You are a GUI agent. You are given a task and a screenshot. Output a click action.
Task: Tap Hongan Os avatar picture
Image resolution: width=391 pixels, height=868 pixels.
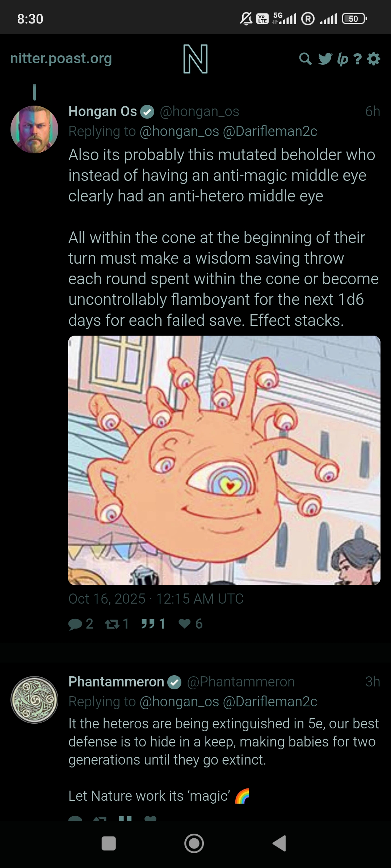(34, 129)
